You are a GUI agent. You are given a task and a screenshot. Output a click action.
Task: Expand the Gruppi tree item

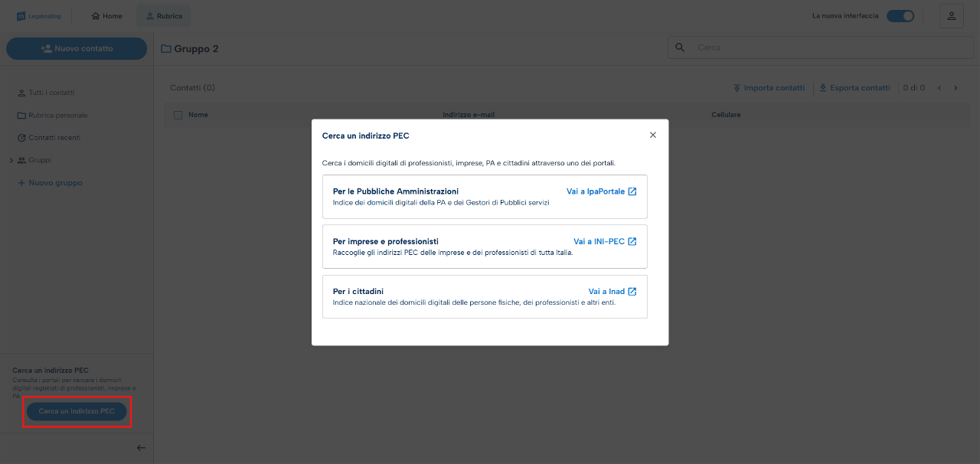[11, 160]
